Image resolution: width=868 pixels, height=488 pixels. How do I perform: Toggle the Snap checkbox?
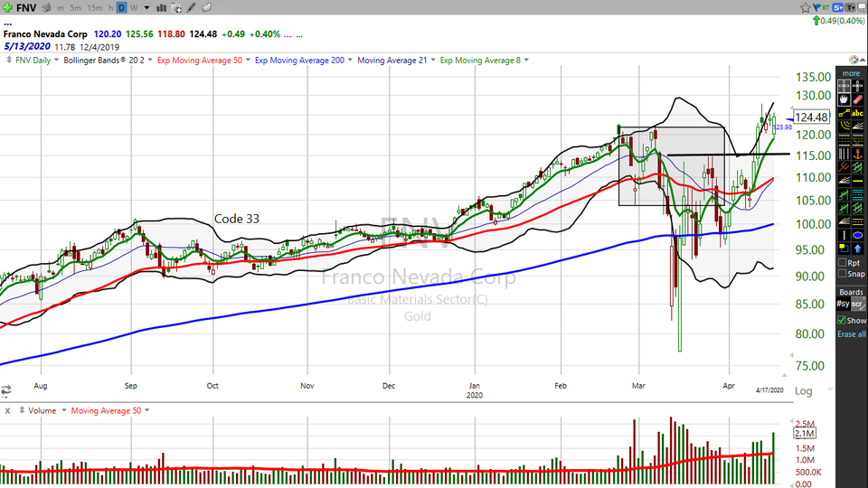tap(843, 273)
